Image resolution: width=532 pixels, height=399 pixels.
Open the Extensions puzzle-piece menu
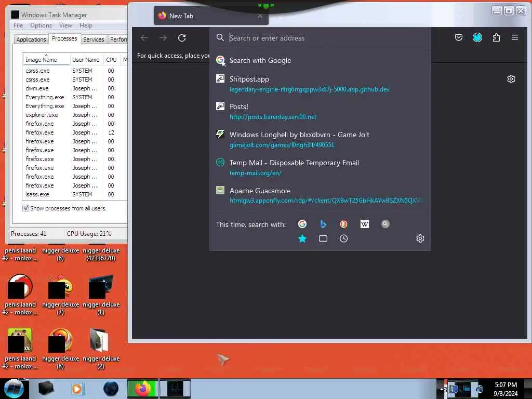click(496, 37)
